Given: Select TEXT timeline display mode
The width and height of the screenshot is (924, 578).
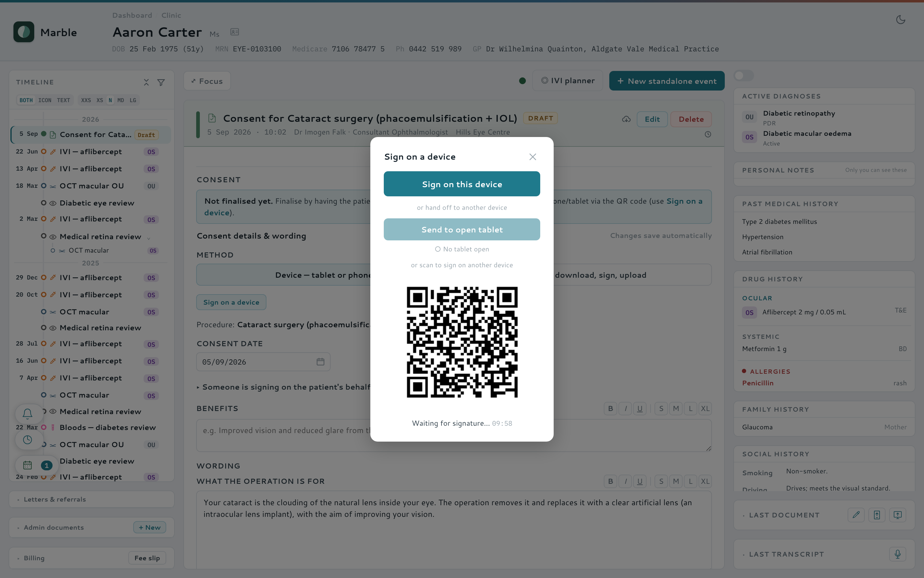Looking at the screenshot, I should 63,100.
